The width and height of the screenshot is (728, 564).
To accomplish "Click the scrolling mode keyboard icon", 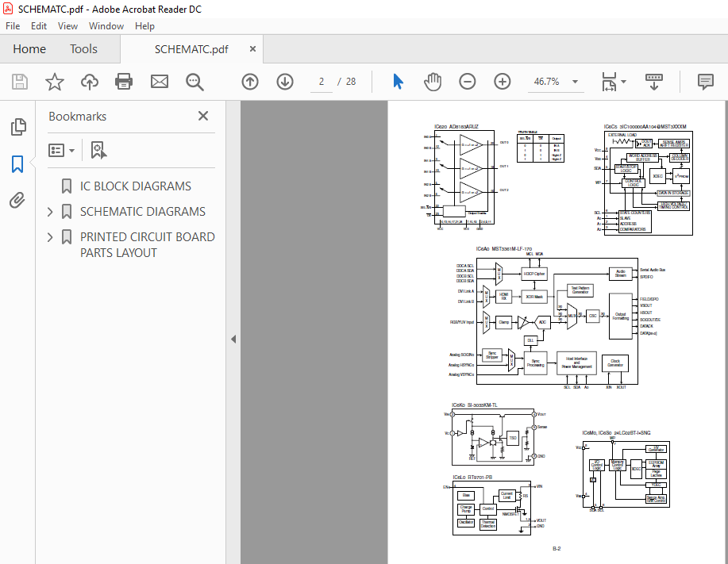I will coord(653,82).
